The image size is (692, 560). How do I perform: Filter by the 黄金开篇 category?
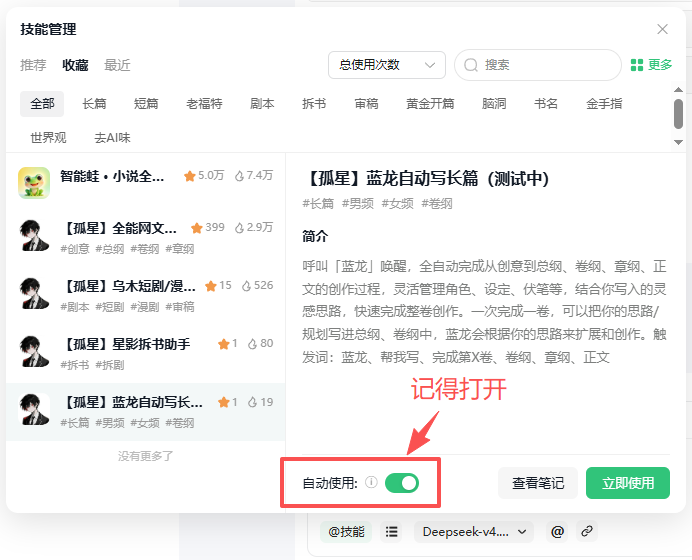430,104
